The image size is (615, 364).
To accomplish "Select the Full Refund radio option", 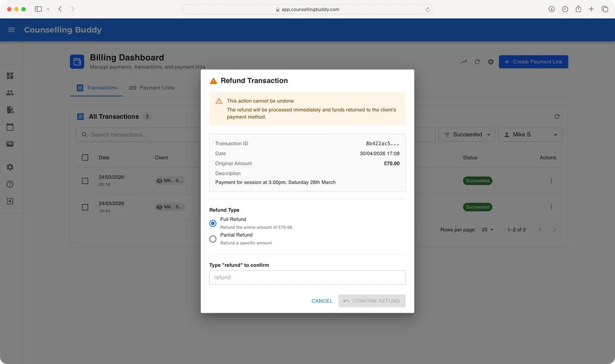I will (213, 223).
